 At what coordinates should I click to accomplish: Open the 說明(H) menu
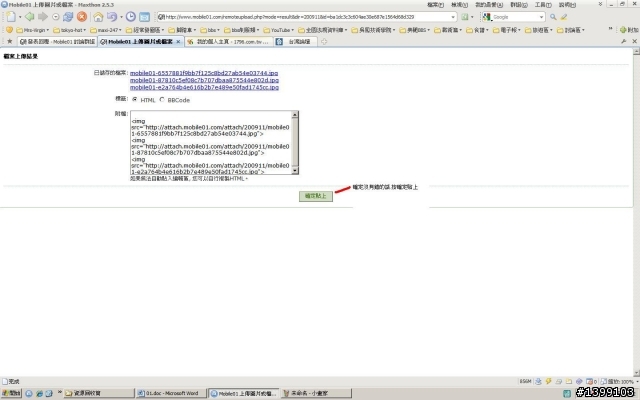coord(567,5)
